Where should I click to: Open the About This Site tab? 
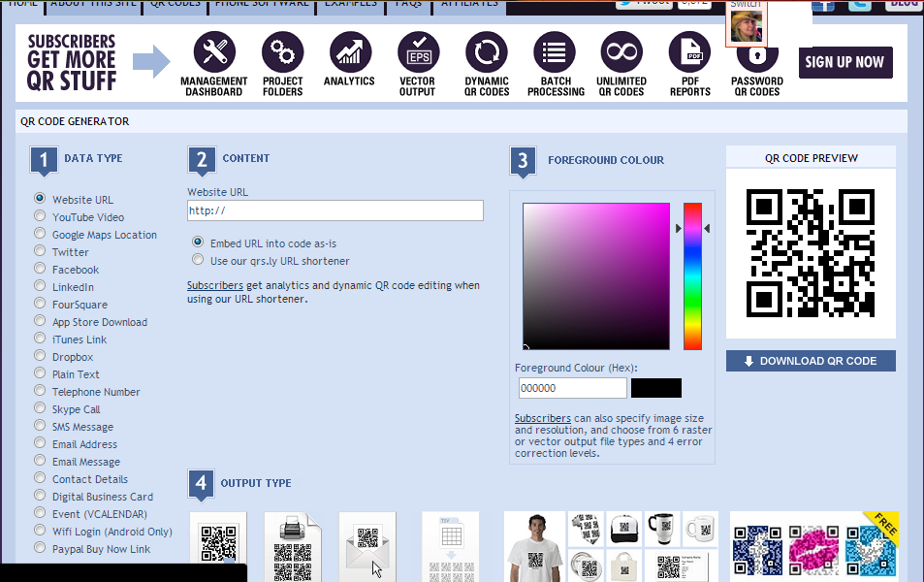[x=93, y=5]
